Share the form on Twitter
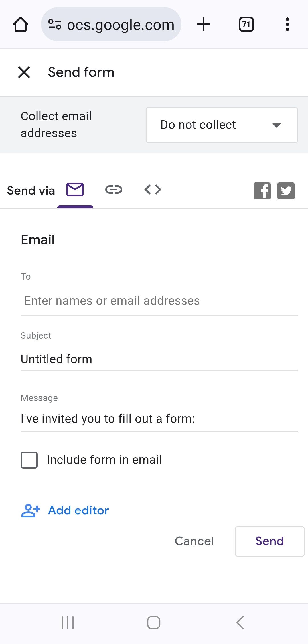Viewport: 308px width, 644px height. (286, 190)
